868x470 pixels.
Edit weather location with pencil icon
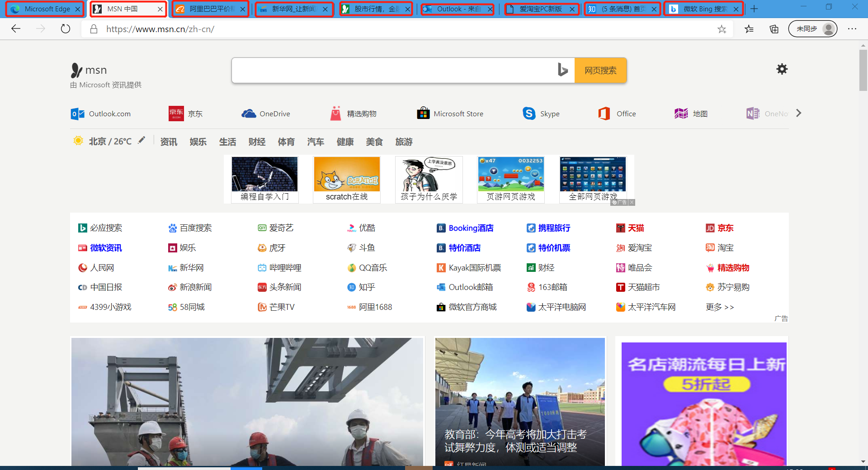click(x=142, y=140)
